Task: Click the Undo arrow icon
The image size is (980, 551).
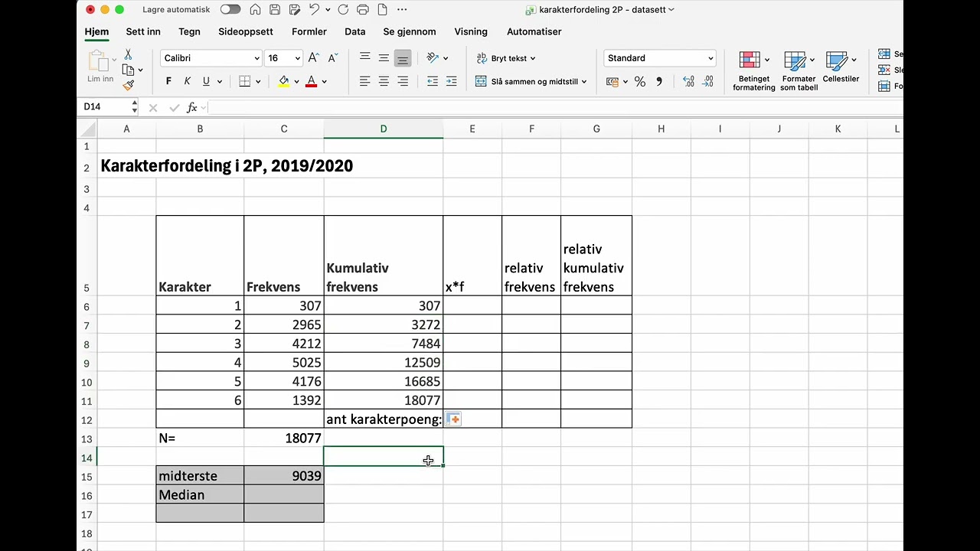Action: (314, 10)
